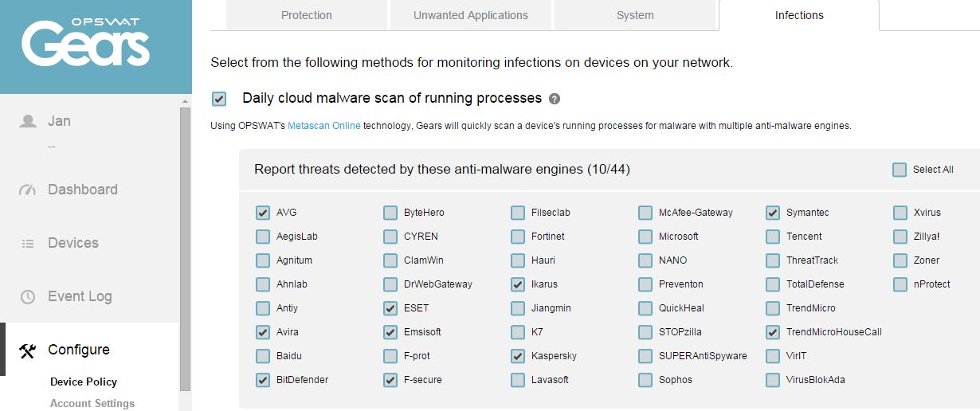Click the Jan username label
The width and height of the screenshot is (980, 411).
pyautogui.click(x=59, y=121)
